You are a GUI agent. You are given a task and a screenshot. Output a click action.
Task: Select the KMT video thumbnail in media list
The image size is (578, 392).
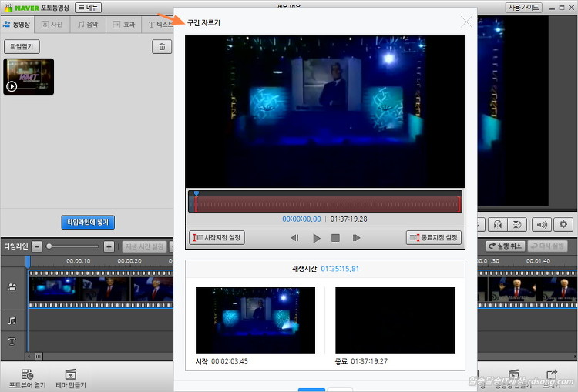(29, 76)
